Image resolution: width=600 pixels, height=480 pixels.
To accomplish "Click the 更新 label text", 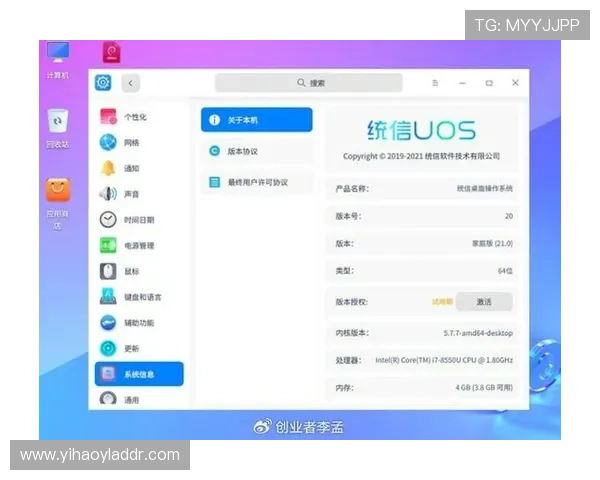I will point(132,348).
